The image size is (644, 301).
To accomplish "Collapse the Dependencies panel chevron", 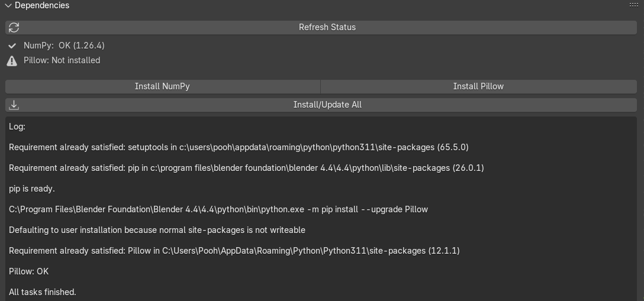I will tap(8, 5).
